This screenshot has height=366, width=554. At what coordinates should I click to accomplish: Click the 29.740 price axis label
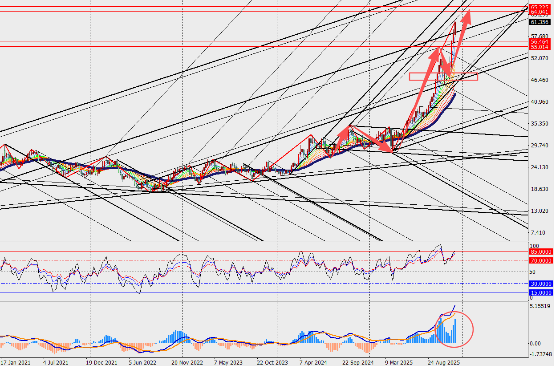(540, 145)
